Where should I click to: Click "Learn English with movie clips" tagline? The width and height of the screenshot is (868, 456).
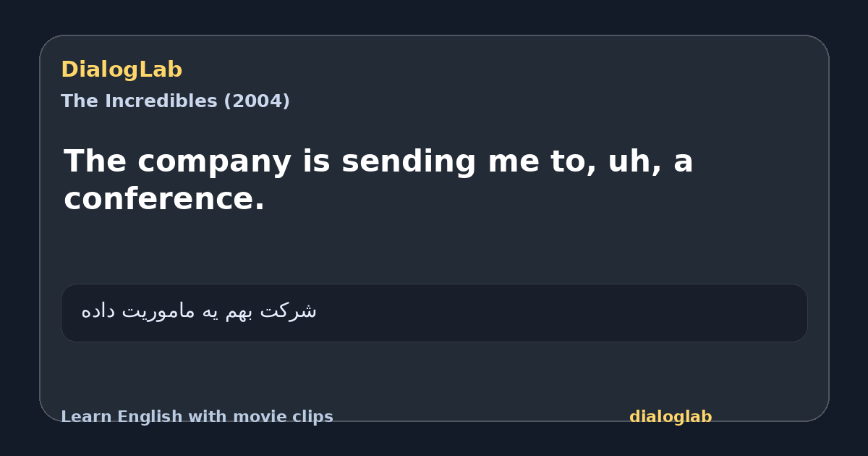pos(197,417)
